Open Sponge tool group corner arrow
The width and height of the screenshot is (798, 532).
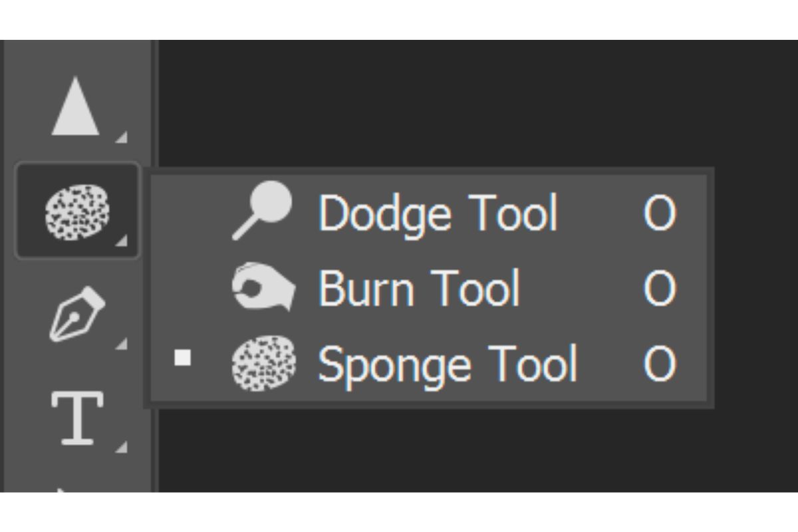(x=121, y=241)
